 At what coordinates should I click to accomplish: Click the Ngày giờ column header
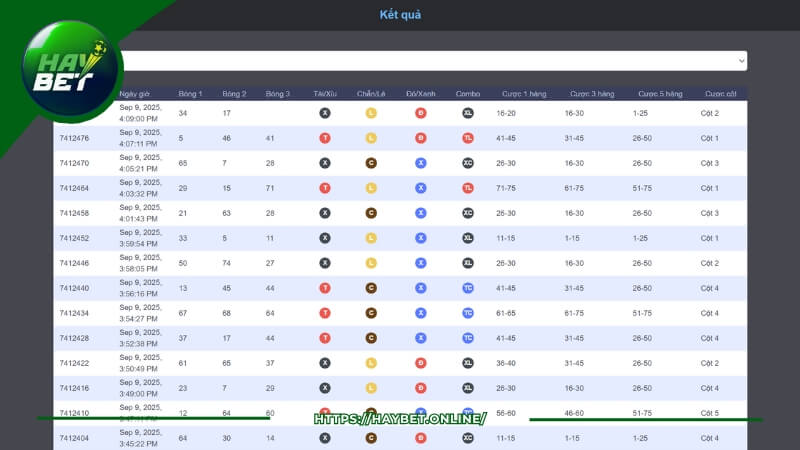click(x=134, y=94)
